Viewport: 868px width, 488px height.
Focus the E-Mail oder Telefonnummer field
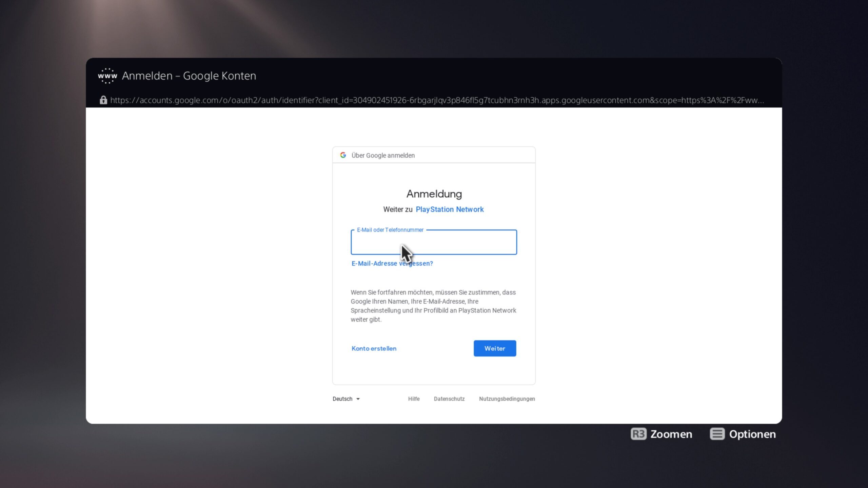[x=434, y=242]
